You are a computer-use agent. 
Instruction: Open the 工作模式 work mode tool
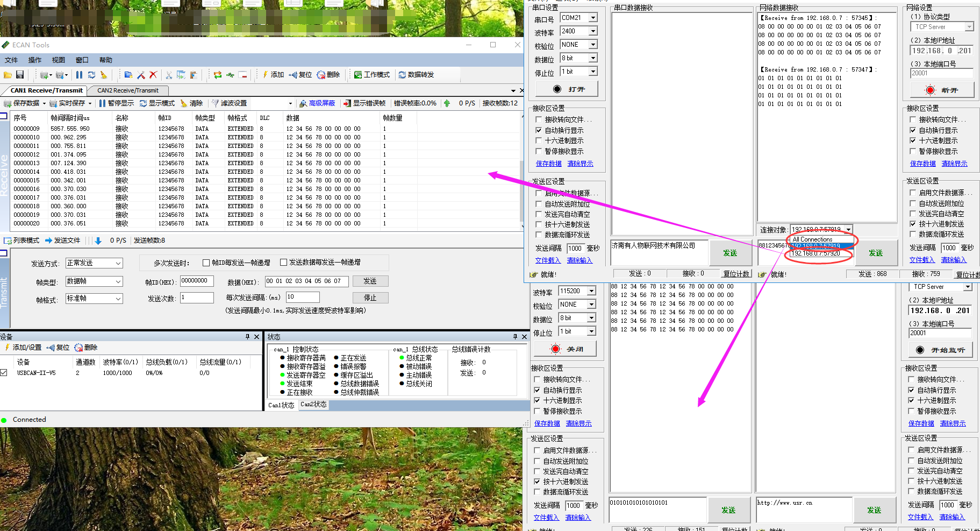pyautogui.click(x=371, y=75)
